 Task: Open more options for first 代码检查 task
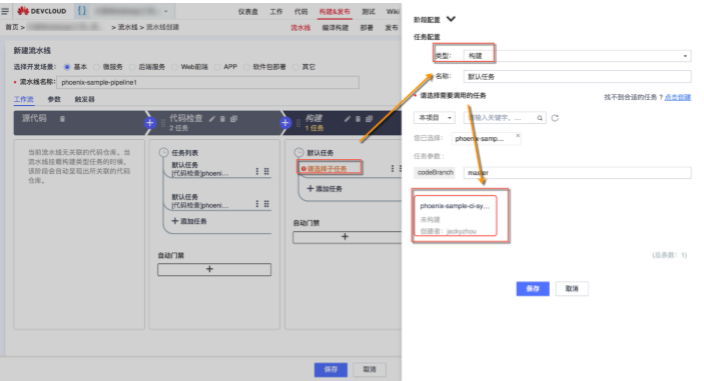pos(257,171)
